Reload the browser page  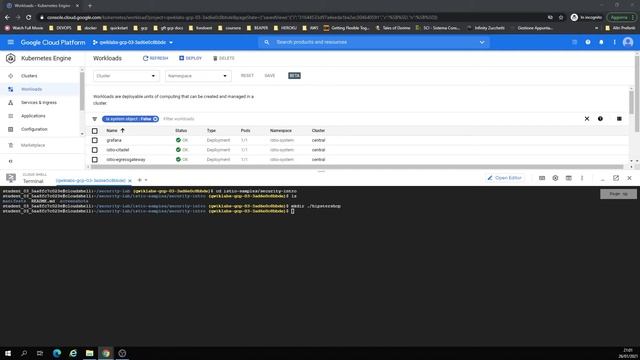point(29,17)
